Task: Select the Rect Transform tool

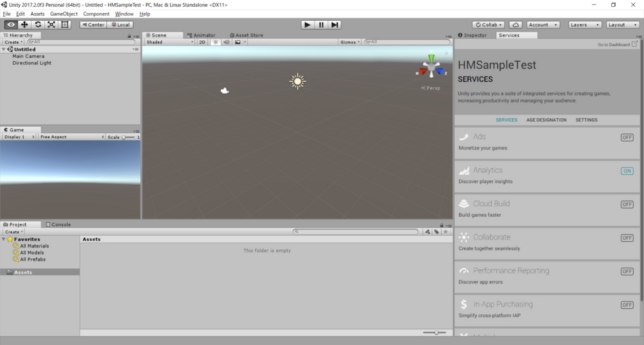Action: pyautogui.click(x=65, y=25)
